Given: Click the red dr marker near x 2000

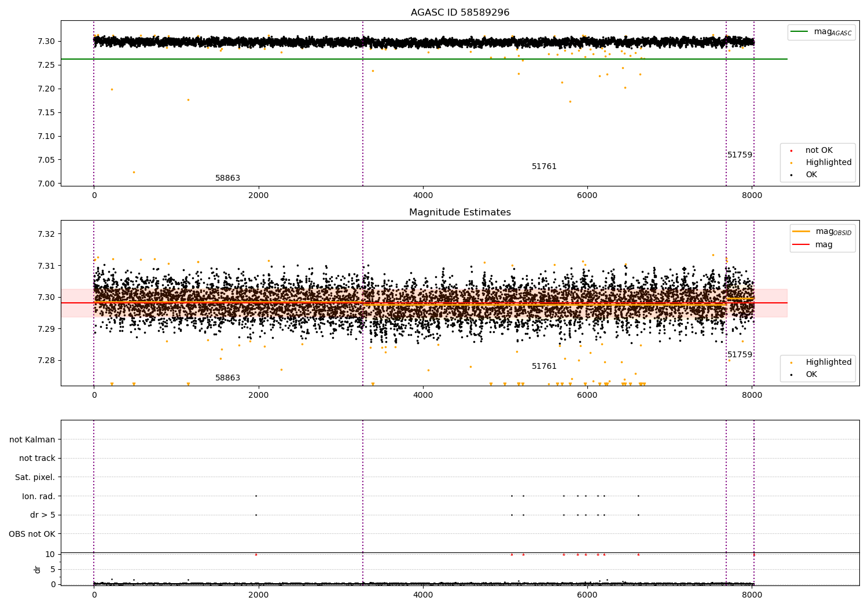Looking at the screenshot, I should 256,554.
